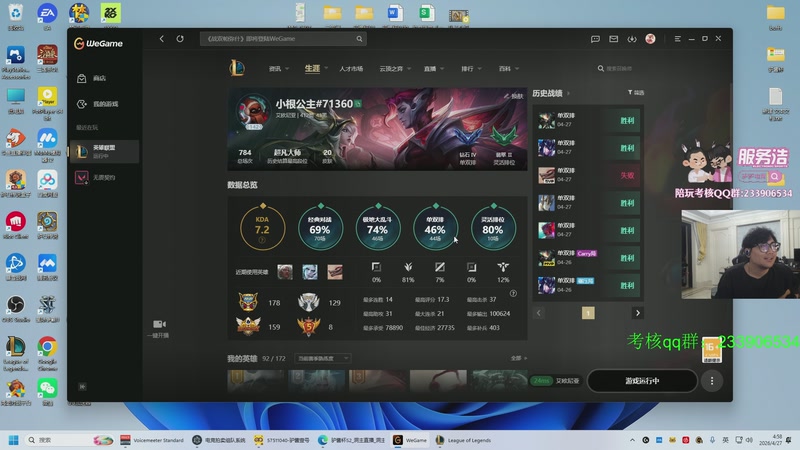Click the diamond IV rank emblem
The image size is (800, 450).
pyautogui.click(x=467, y=137)
